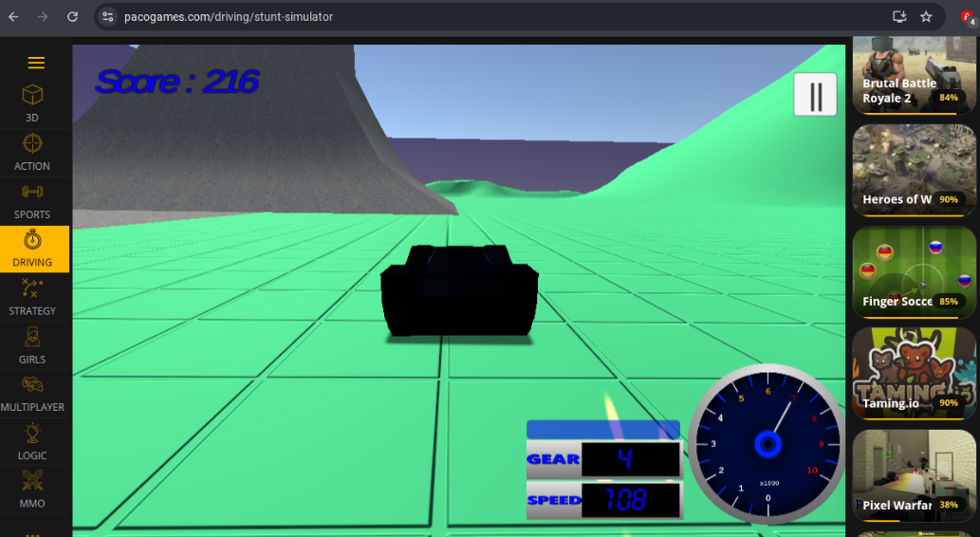Select the Driving stopwatch category
This screenshot has width=980, height=537.
(32, 240)
